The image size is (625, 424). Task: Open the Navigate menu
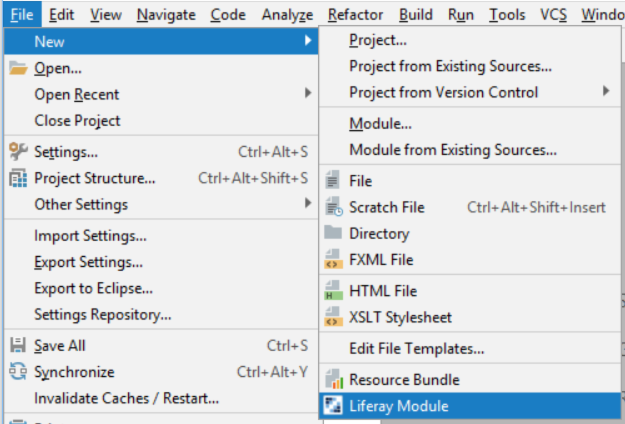click(166, 15)
